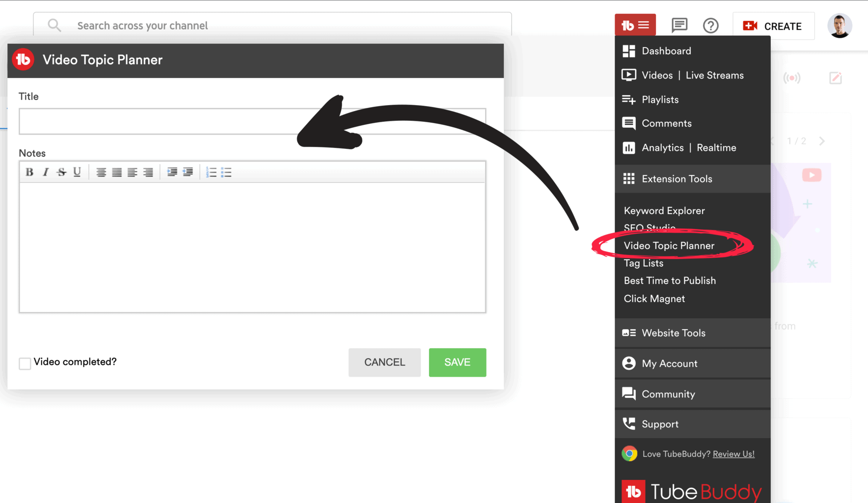Apply italic formatting in Notes toolbar
Image resolution: width=868 pixels, height=503 pixels.
(x=46, y=172)
